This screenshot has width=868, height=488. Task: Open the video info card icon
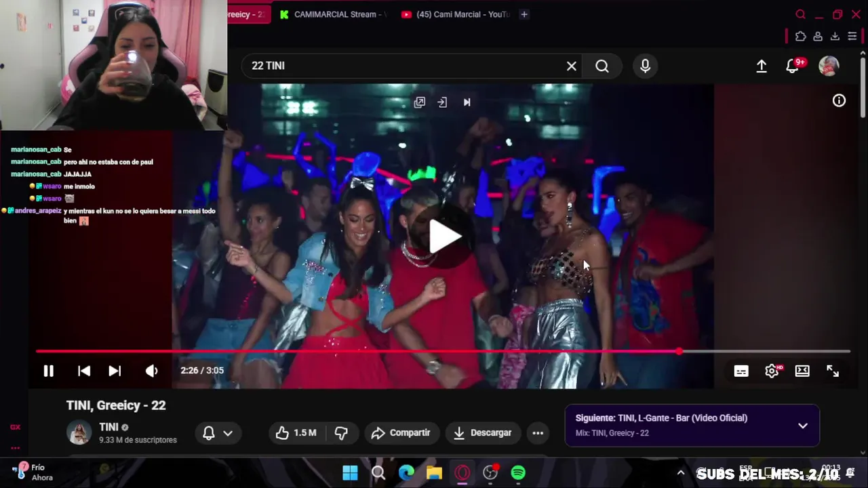[839, 100]
